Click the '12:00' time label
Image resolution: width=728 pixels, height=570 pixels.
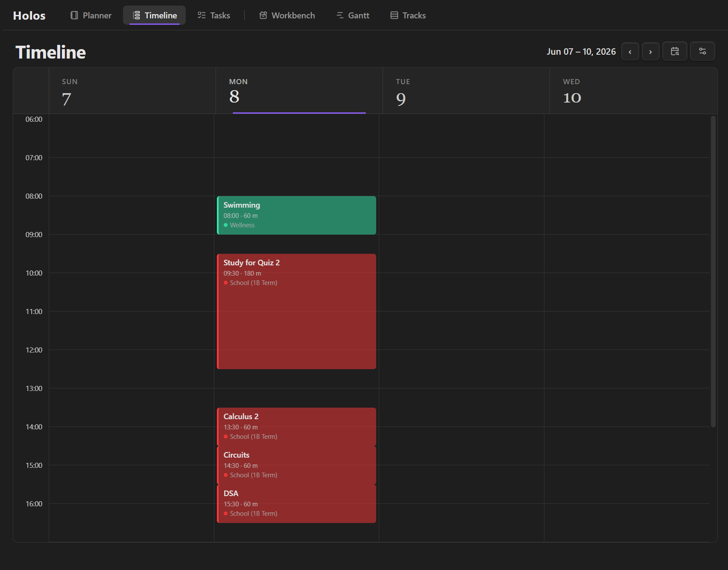(x=34, y=350)
